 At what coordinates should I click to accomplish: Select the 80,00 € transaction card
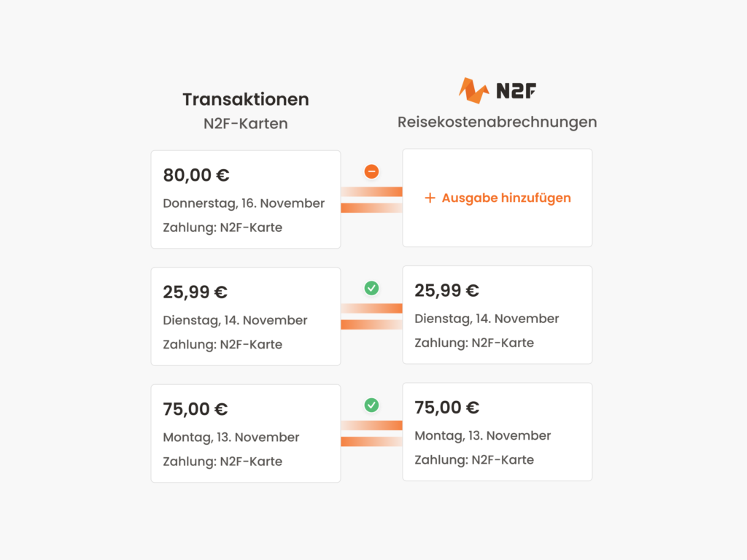tap(246, 200)
